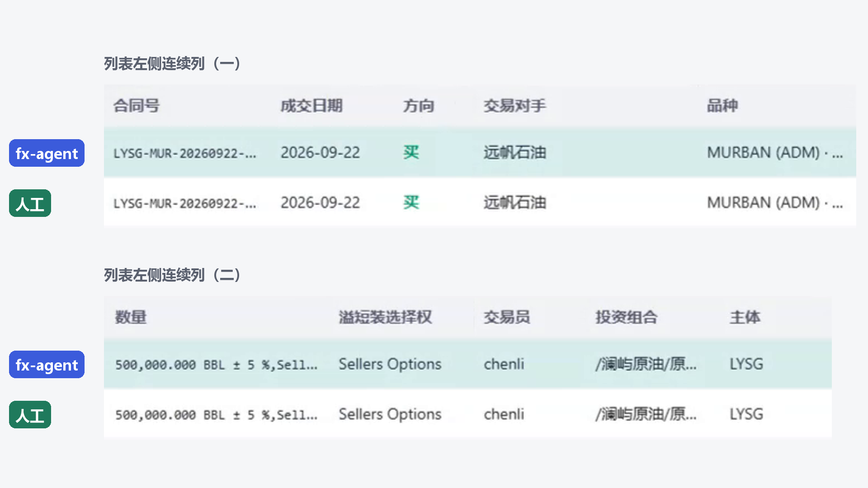Click 远帆石油 in highlighted fx-agent row
This screenshot has height=488, width=868.
pyautogui.click(x=515, y=153)
